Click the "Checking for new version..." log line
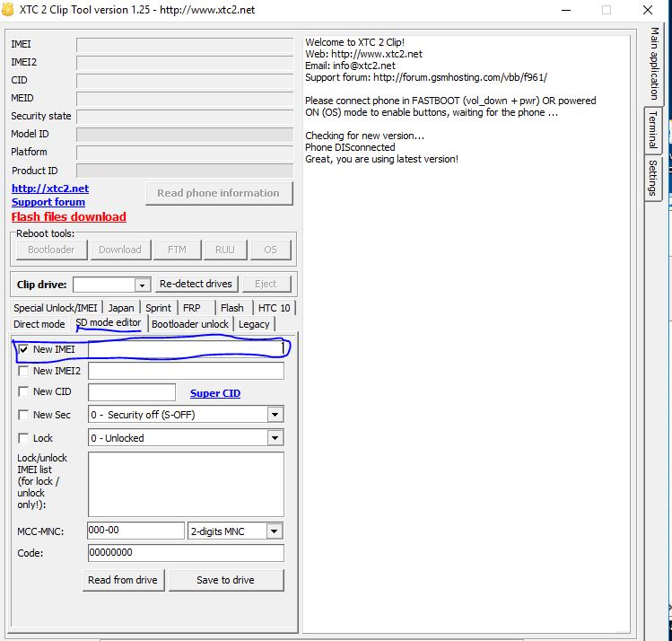The width and height of the screenshot is (672, 641). pyautogui.click(x=365, y=136)
